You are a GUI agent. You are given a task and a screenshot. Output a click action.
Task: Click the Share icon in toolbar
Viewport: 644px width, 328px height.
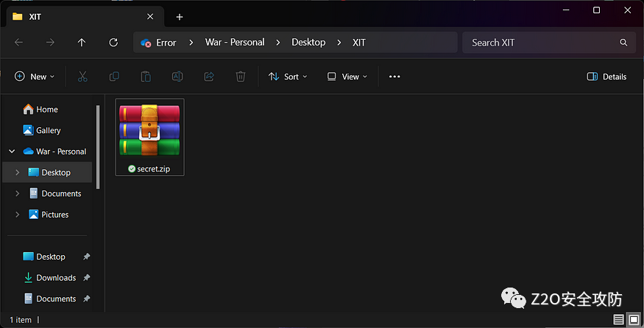click(209, 76)
